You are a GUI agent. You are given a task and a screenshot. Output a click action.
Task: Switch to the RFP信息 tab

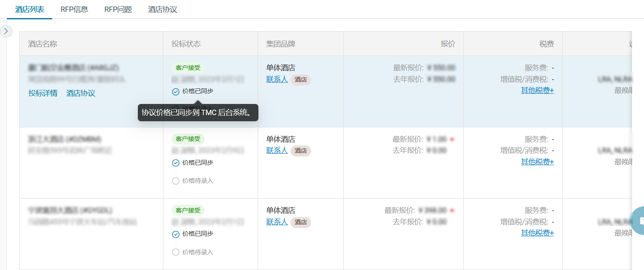click(x=74, y=9)
